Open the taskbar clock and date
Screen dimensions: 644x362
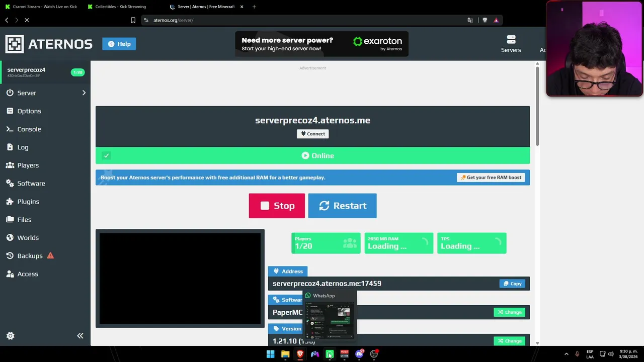pos(629,354)
